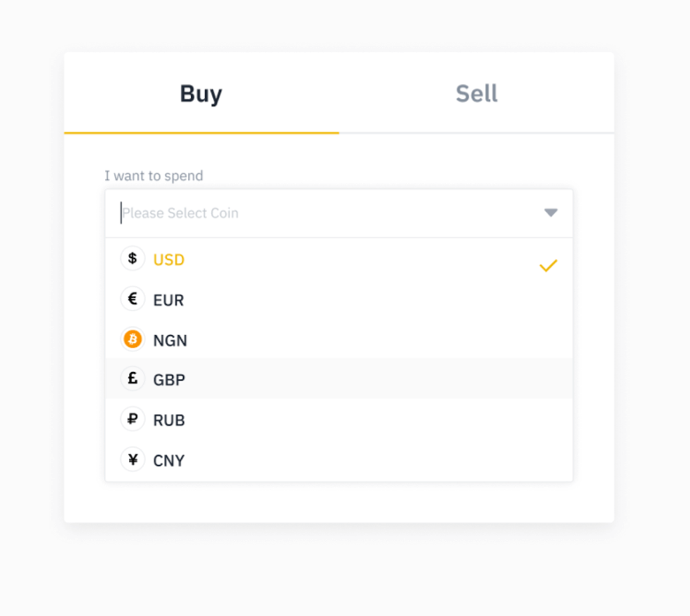Switch to the Sell tab

click(x=476, y=94)
